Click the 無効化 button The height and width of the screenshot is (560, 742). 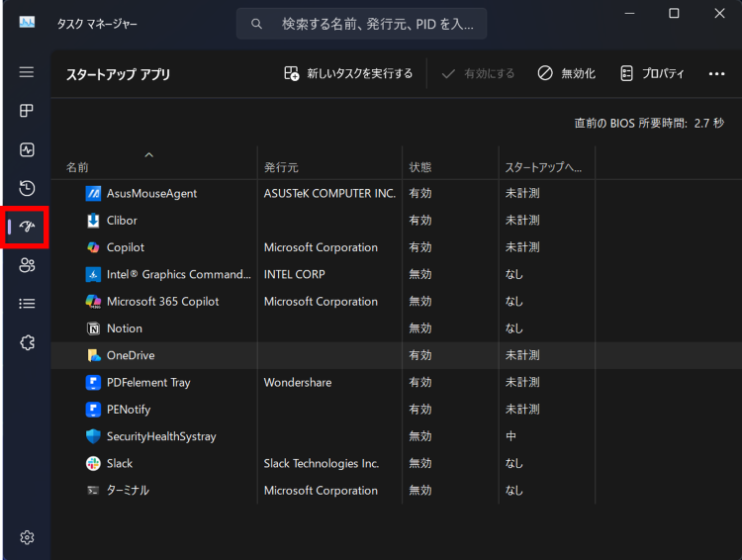click(x=567, y=73)
